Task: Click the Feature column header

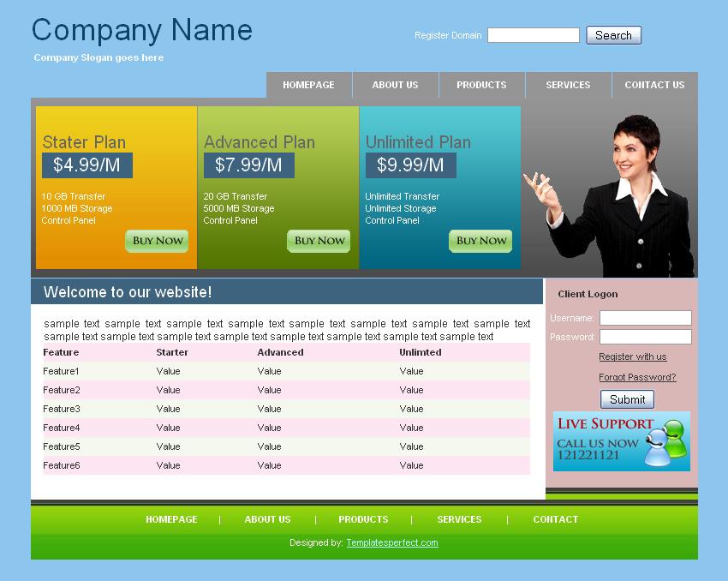Action: click(61, 352)
